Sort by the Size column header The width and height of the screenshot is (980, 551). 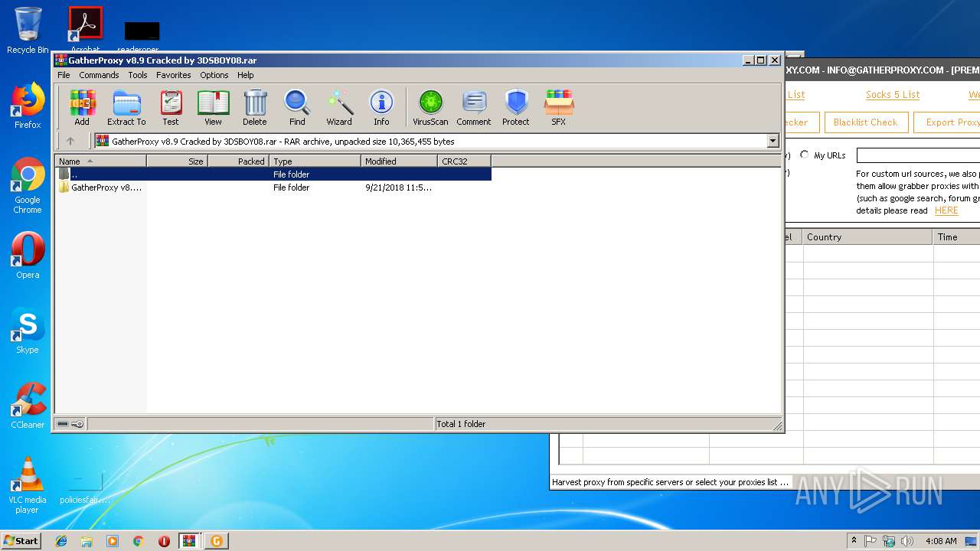coord(177,161)
